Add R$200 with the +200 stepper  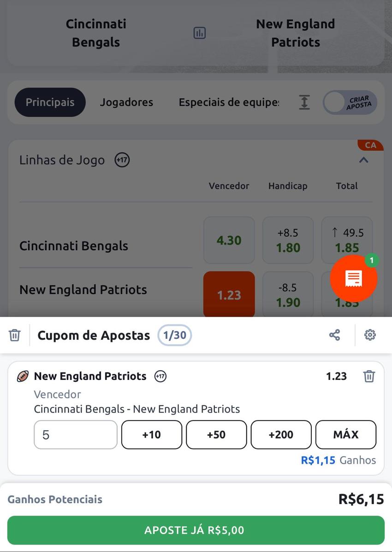(x=281, y=434)
